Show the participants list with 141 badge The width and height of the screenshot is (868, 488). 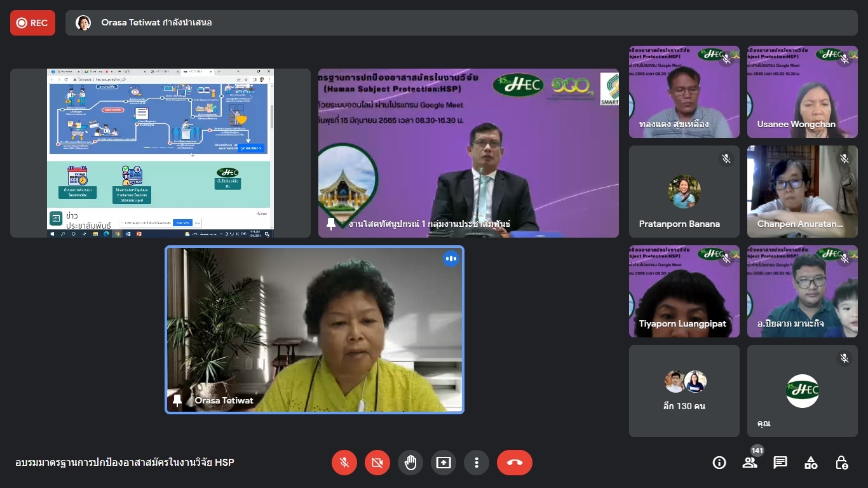[750, 463]
